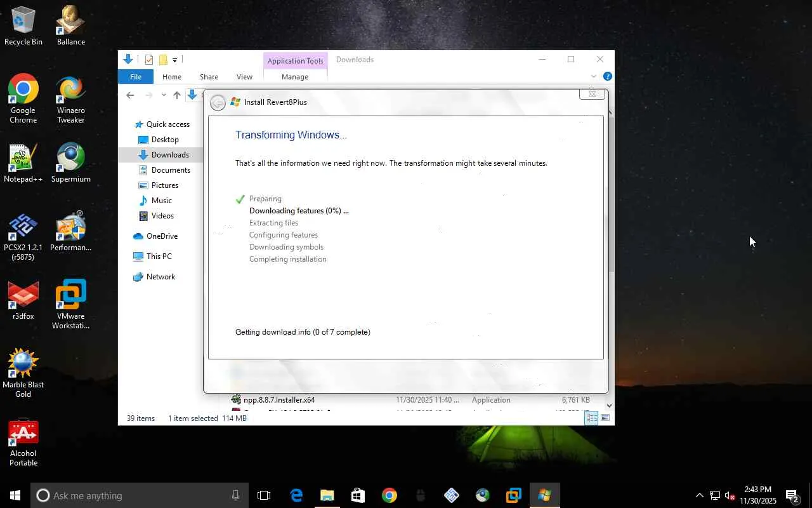Screen dimensions: 812x508
Task: Switch to Chrome on the taskbar
Action: (390, 495)
